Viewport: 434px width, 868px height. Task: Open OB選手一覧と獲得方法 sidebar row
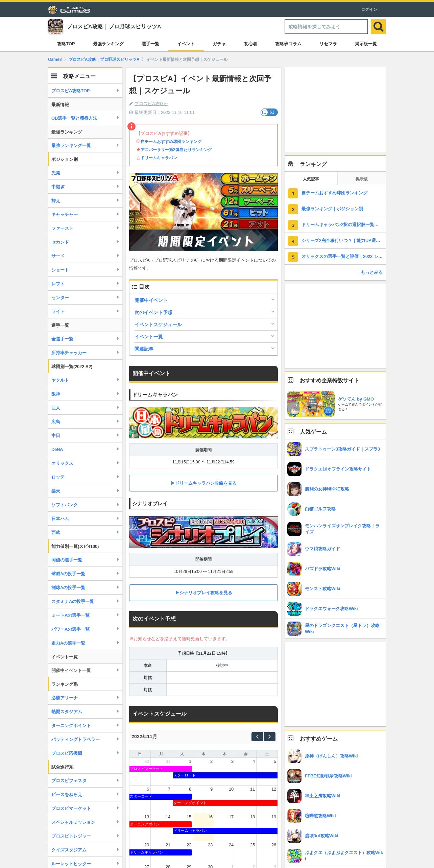[x=85, y=118]
